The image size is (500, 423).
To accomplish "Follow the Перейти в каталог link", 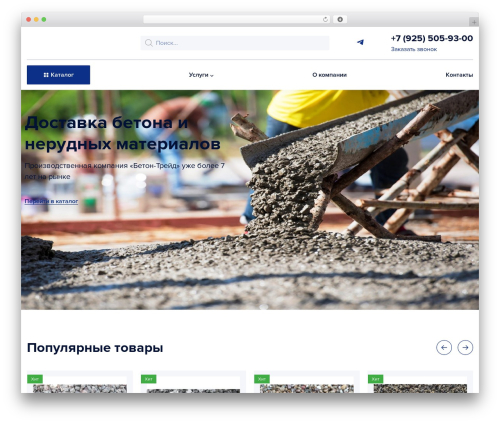I will click(51, 201).
